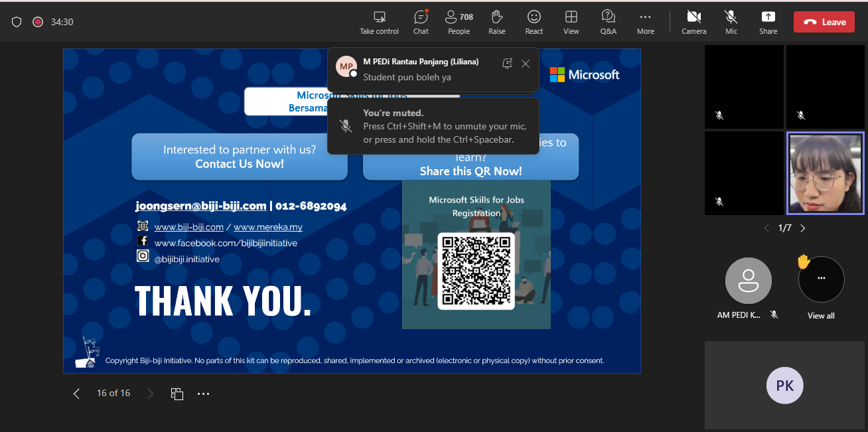The width and height of the screenshot is (868, 432).
Task: Leave the meeting
Action: pos(824,22)
